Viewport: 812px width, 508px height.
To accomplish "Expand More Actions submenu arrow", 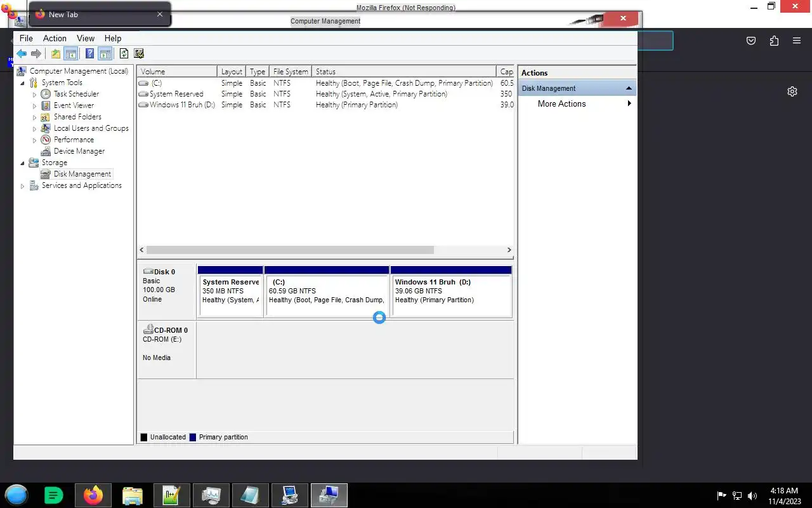I will pyautogui.click(x=629, y=104).
